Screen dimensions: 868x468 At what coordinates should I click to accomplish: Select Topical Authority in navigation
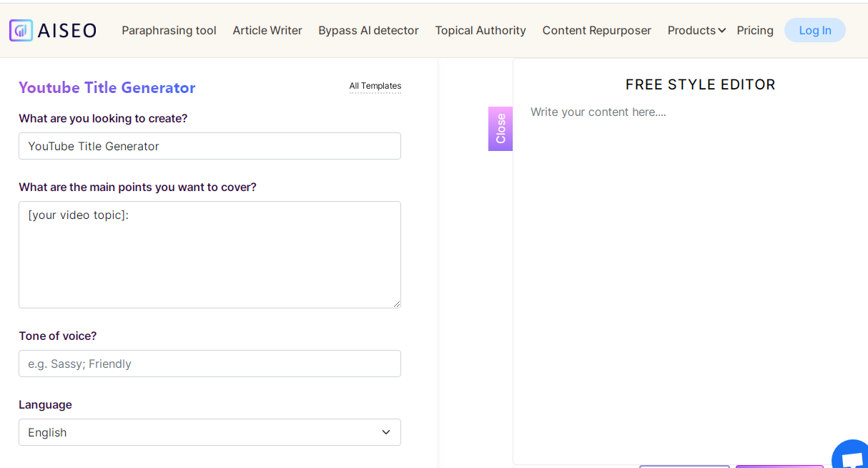point(480,30)
